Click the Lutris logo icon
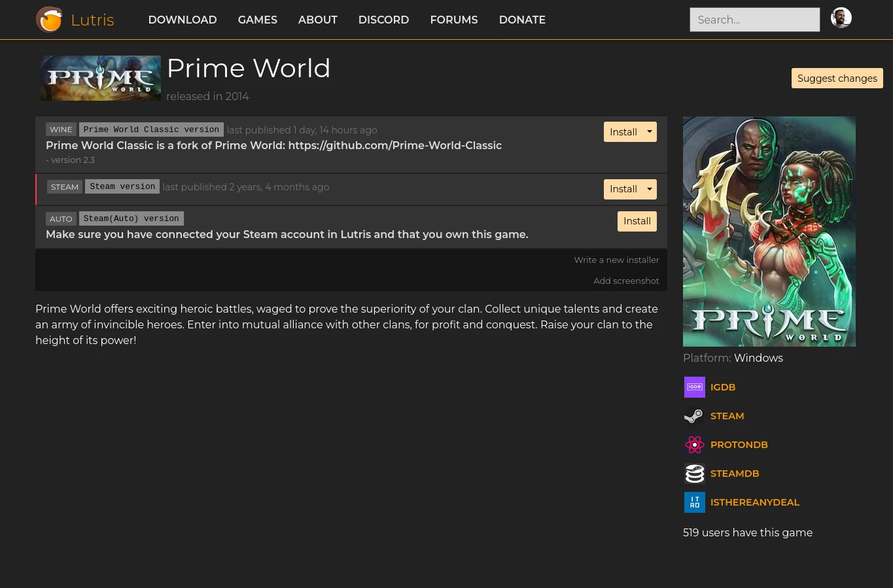 (x=49, y=20)
